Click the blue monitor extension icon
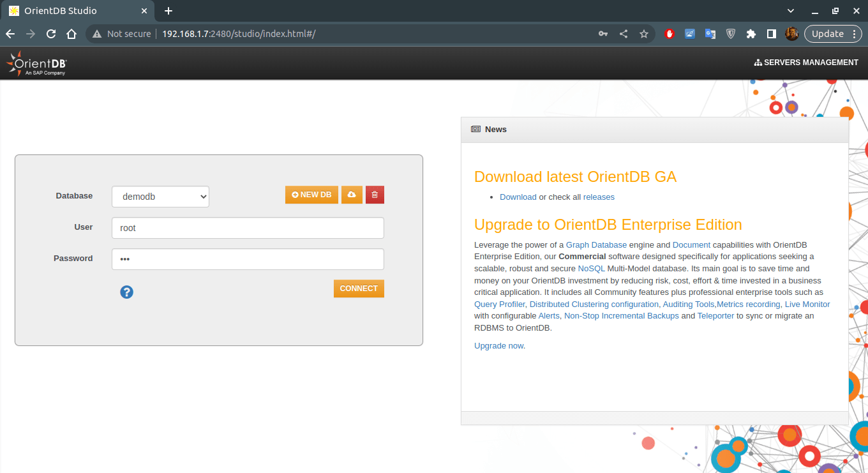This screenshot has height=473, width=868. (x=690, y=34)
